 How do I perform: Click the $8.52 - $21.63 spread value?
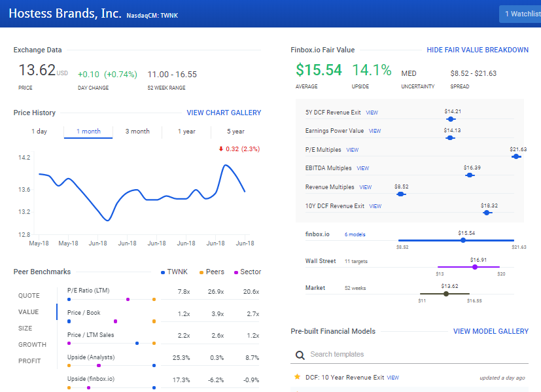click(474, 73)
